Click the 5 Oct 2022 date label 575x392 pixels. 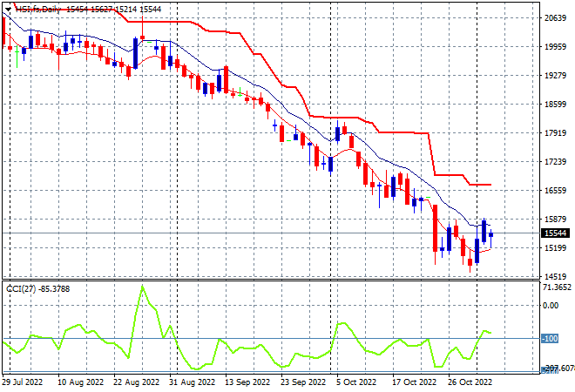pyautogui.click(x=356, y=382)
